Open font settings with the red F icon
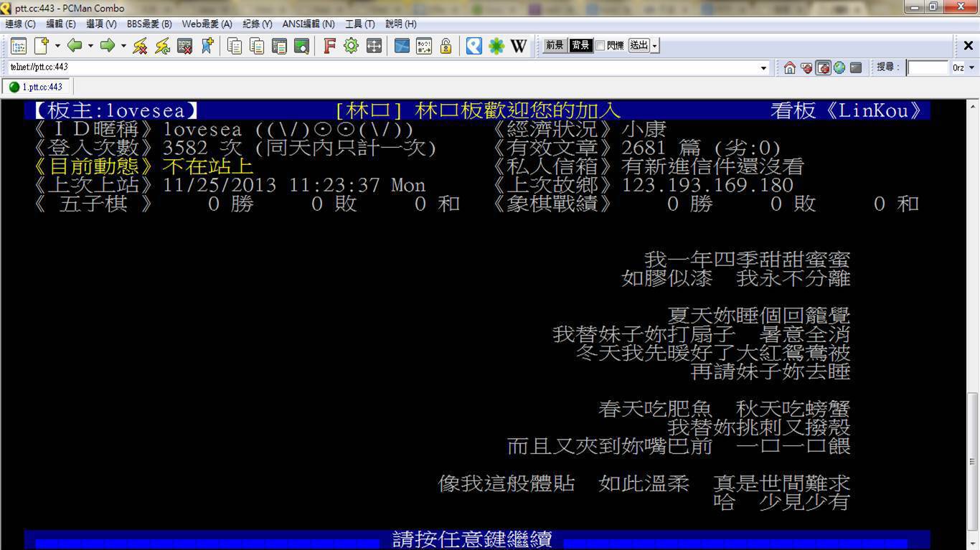The height and width of the screenshot is (550, 980). (329, 46)
